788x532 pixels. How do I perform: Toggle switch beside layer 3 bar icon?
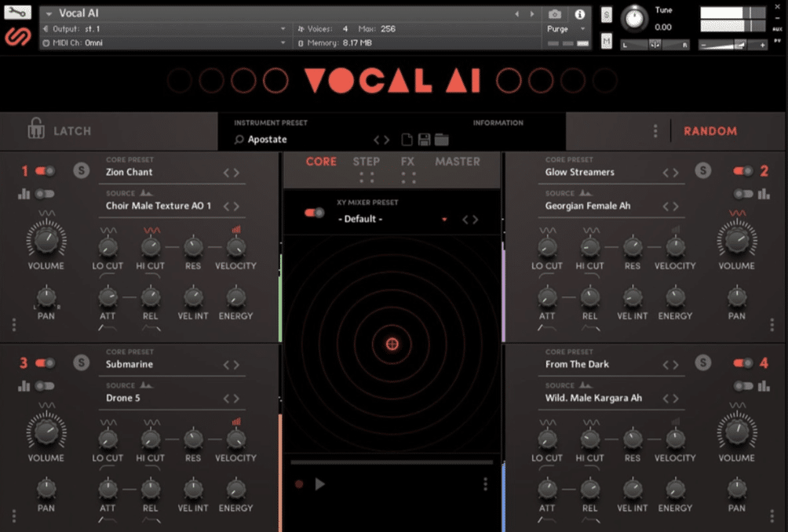point(45,386)
